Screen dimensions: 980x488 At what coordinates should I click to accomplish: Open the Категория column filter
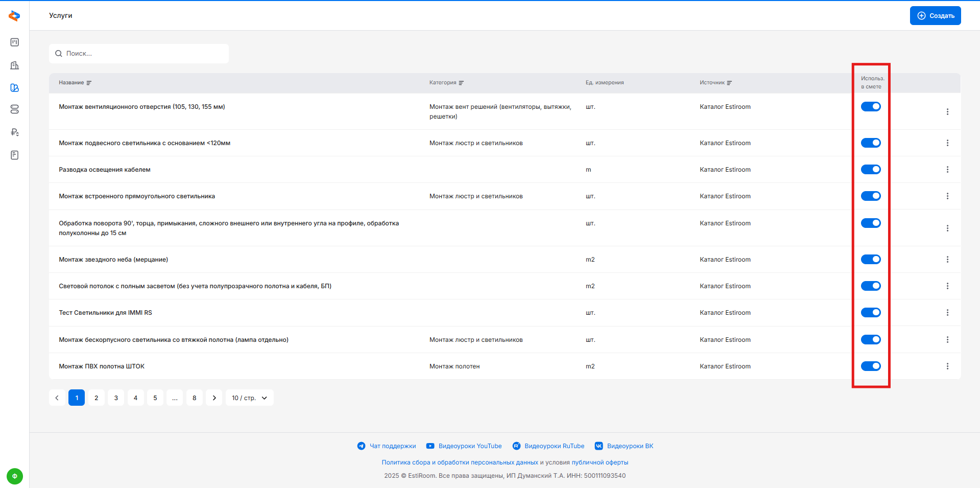[x=461, y=83]
